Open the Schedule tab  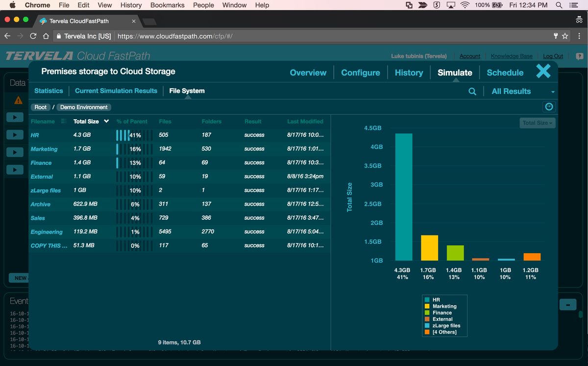click(x=505, y=72)
